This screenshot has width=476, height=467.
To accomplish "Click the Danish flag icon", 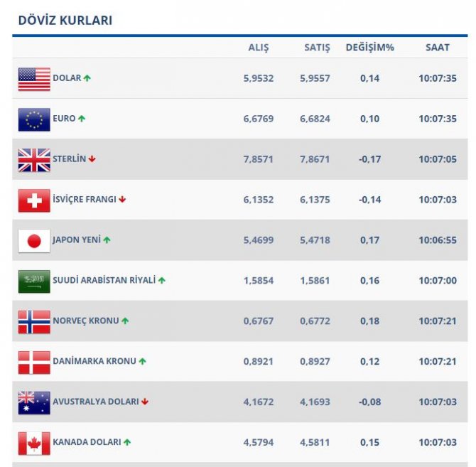I will 34,363.
